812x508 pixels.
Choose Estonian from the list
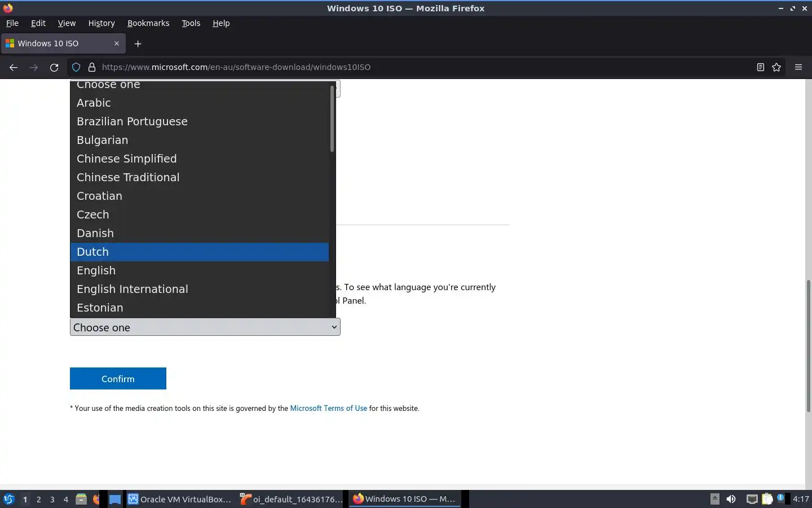[x=200, y=308]
